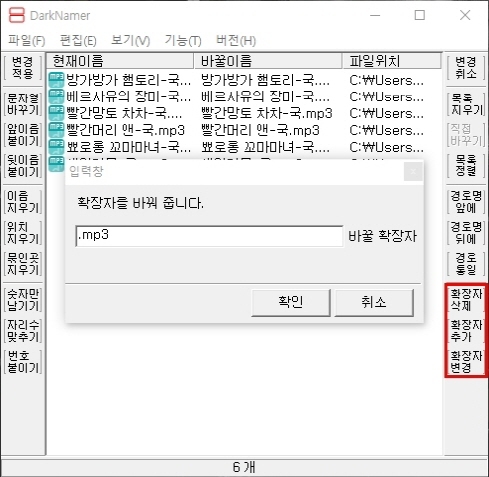Click mp3 icon of 빨간머리 앤 file
The height and width of the screenshot is (477, 489).
coord(56,130)
